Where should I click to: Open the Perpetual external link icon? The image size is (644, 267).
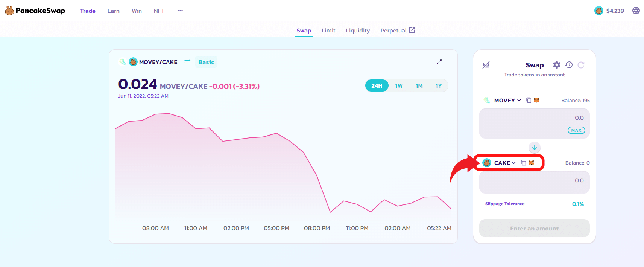coord(412,30)
